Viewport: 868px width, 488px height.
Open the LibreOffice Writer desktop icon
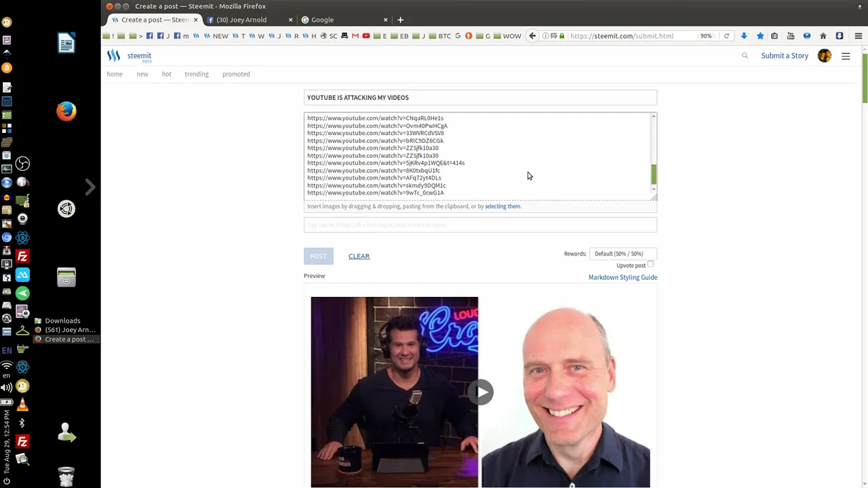tap(66, 43)
